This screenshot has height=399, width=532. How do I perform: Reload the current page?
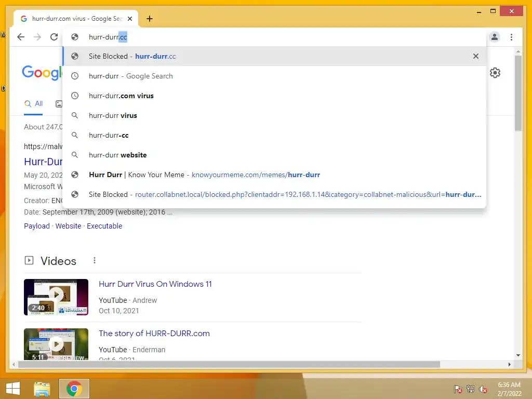(x=54, y=37)
